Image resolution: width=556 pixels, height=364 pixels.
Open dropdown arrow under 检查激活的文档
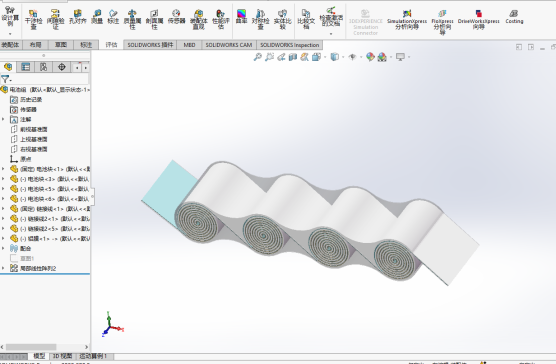pos(331,34)
